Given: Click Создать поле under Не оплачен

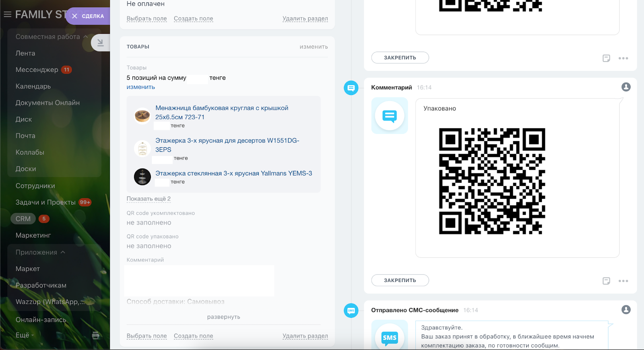Looking at the screenshot, I should coord(193,19).
